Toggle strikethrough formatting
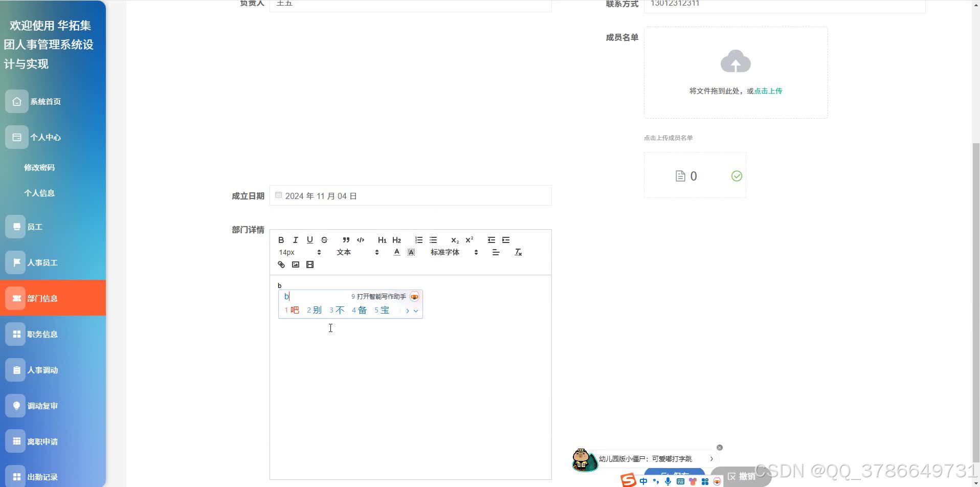980x487 pixels. 324,239
